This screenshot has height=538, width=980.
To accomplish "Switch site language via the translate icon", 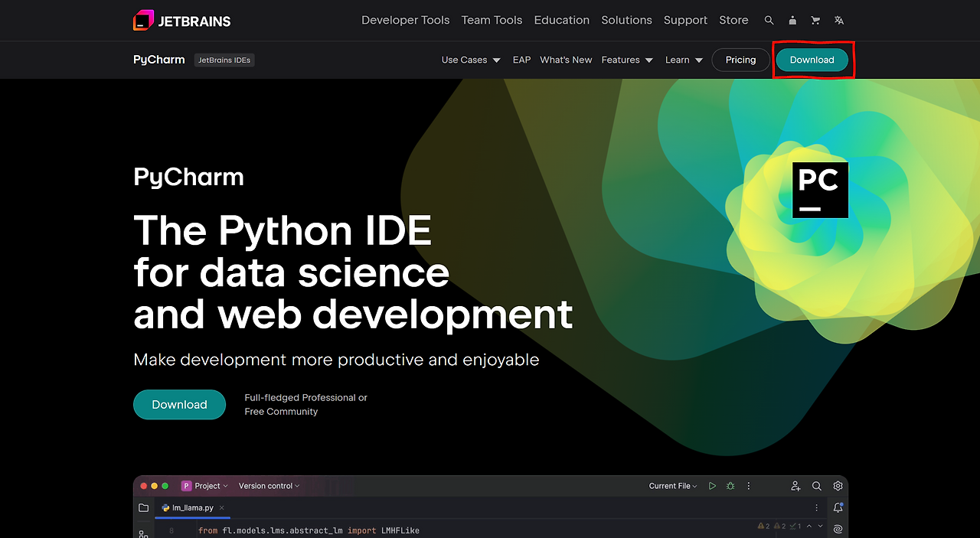I will (x=839, y=20).
